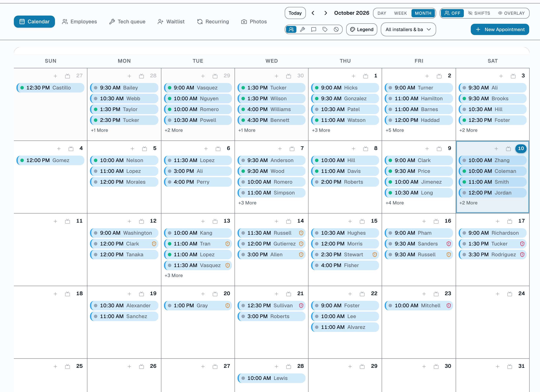Switch to WEEK view
Screen dimensions: 540x392
[400, 13]
